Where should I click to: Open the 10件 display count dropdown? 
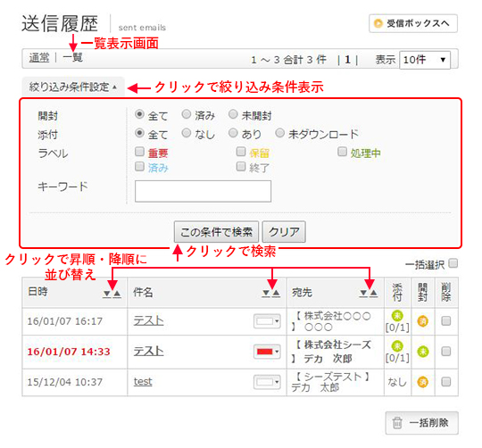coord(425,60)
